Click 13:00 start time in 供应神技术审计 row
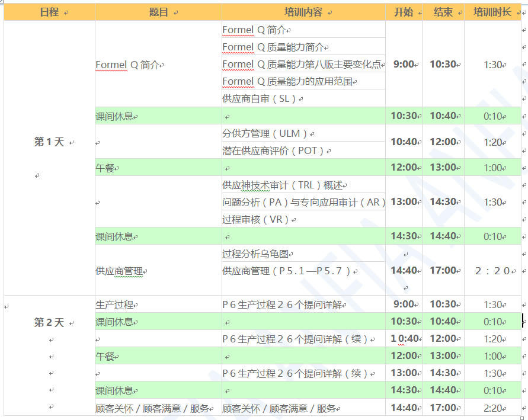The image size is (528, 420). coord(404,201)
